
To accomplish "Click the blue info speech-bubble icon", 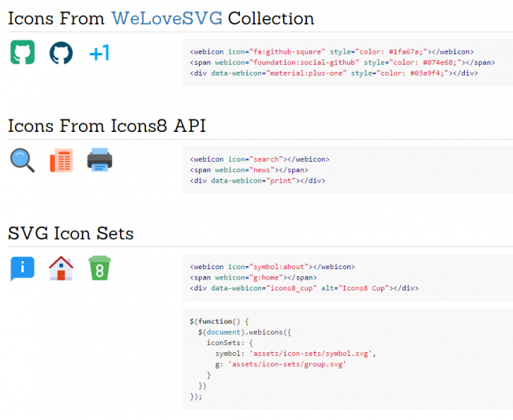I will [x=22, y=268].
